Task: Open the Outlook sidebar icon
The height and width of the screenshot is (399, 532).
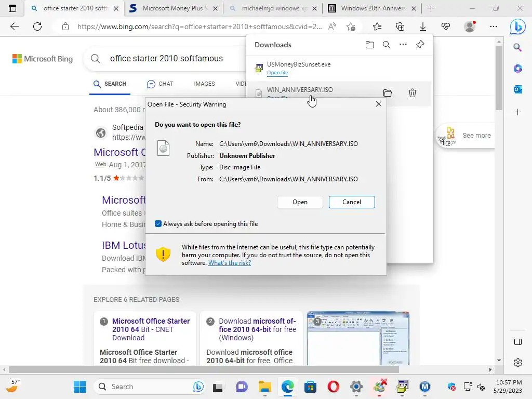Action: (x=517, y=89)
